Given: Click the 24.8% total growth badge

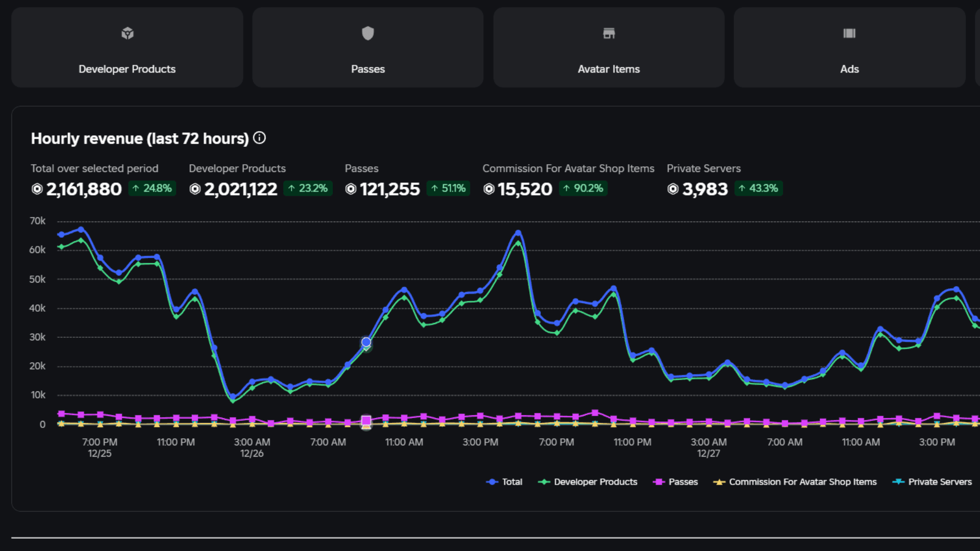Looking at the screenshot, I should [152, 188].
